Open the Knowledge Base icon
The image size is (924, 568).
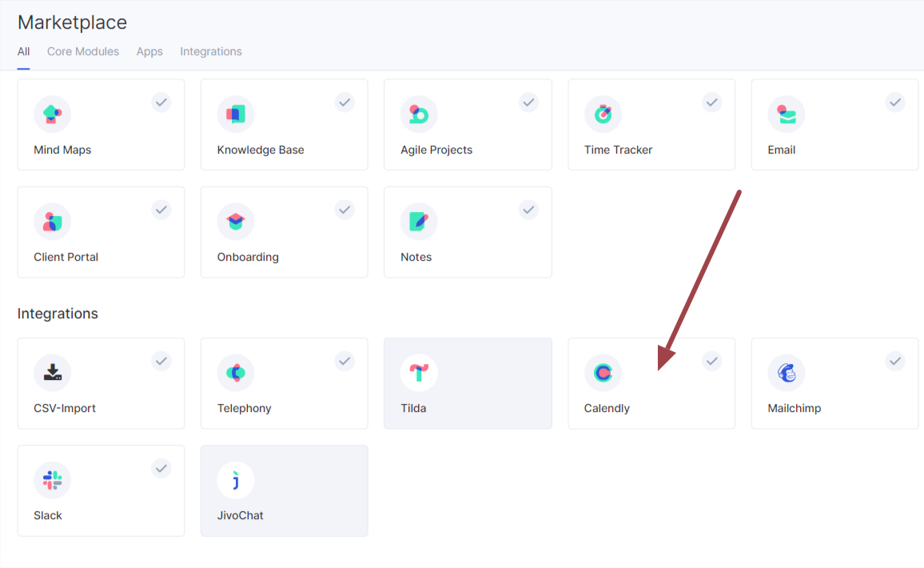pyautogui.click(x=236, y=114)
